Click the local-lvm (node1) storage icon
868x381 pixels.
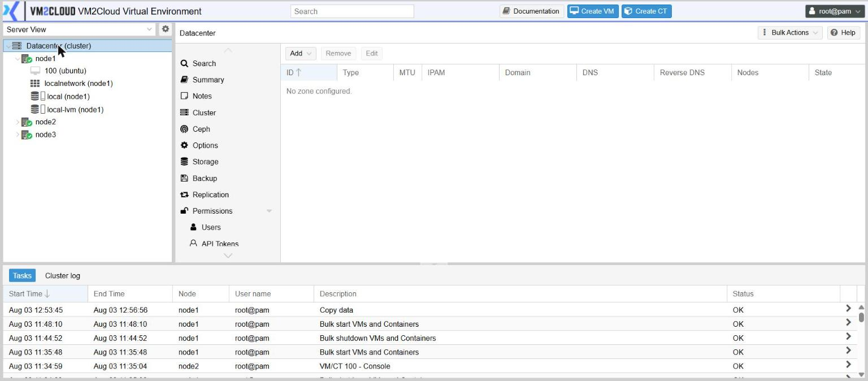(x=35, y=110)
